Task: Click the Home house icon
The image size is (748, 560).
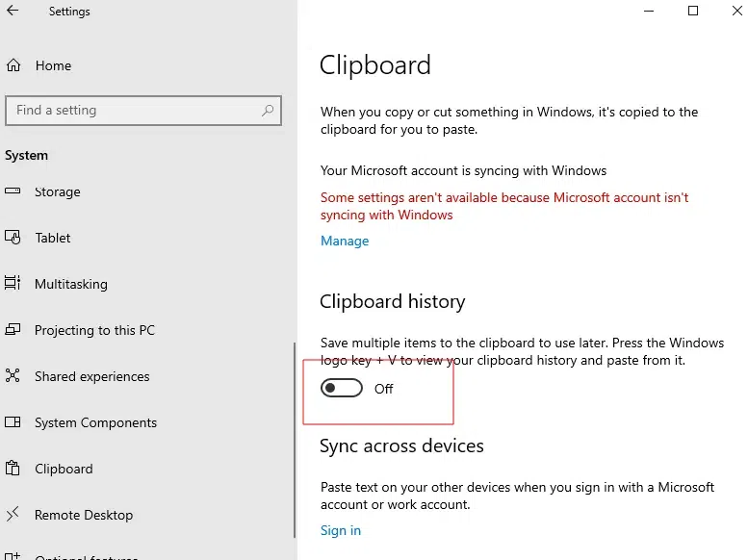Action: click(x=13, y=65)
